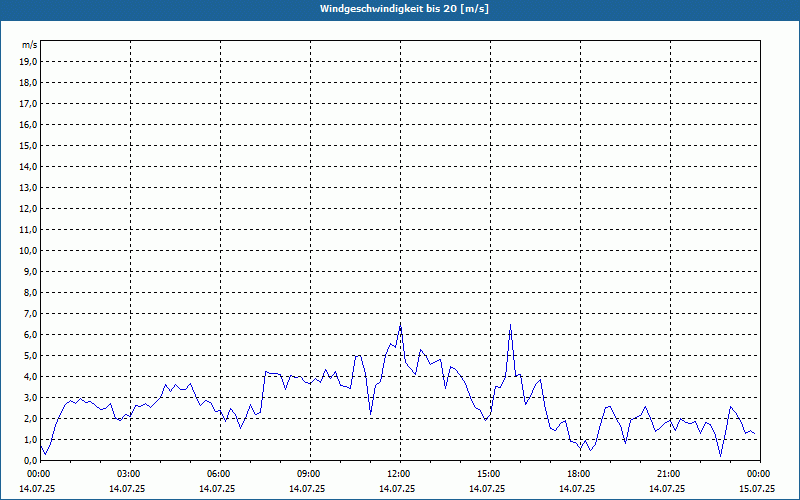Image resolution: width=800 pixels, height=500 pixels.
Task: Click the "21:00" time axis label
Action: [670, 474]
